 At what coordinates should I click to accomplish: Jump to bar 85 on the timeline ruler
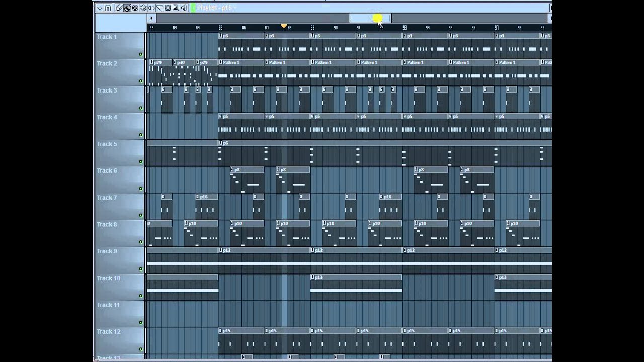[x=221, y=28]
